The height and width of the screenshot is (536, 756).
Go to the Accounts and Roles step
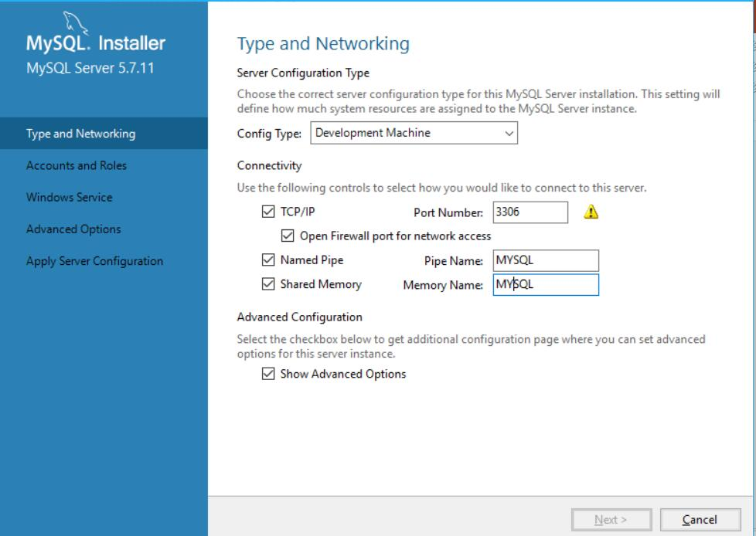tap(77, 165)
